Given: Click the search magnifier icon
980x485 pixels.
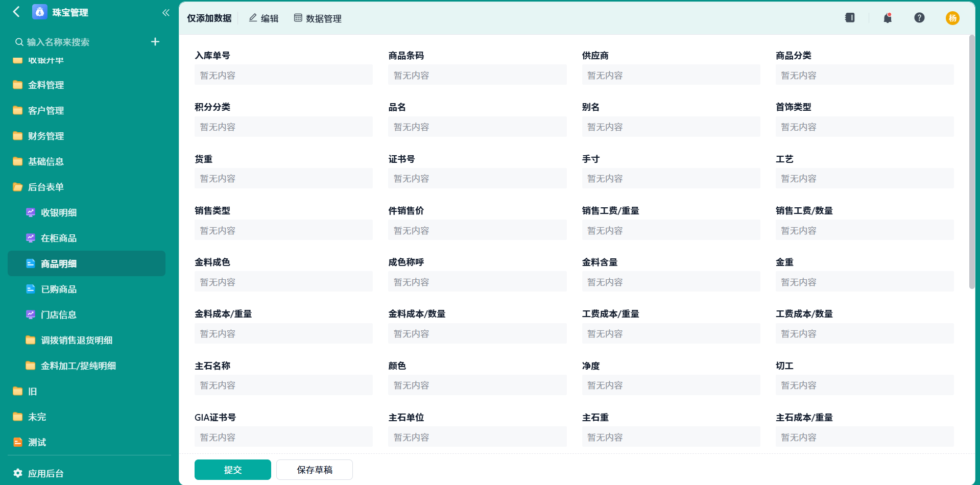Looking at the screenshot, I should pyautogui.click(x=19, y=42).
